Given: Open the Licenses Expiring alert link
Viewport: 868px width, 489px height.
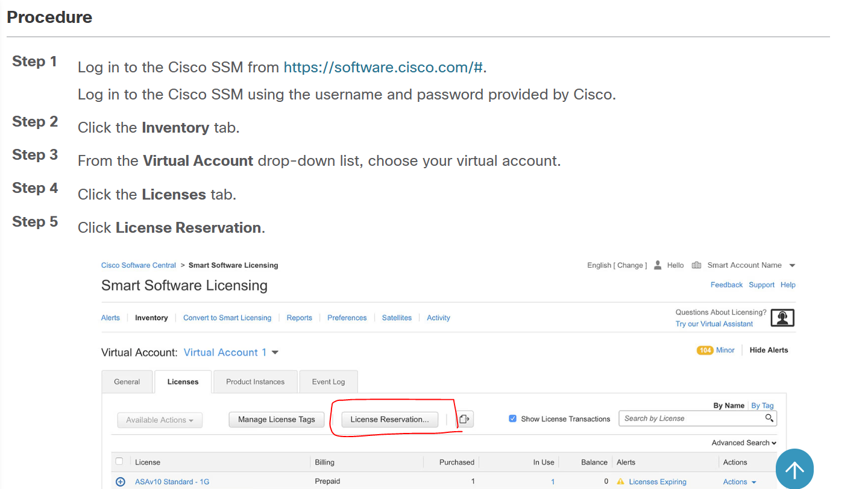Looking at the screenshot, I should coord(658,482).
